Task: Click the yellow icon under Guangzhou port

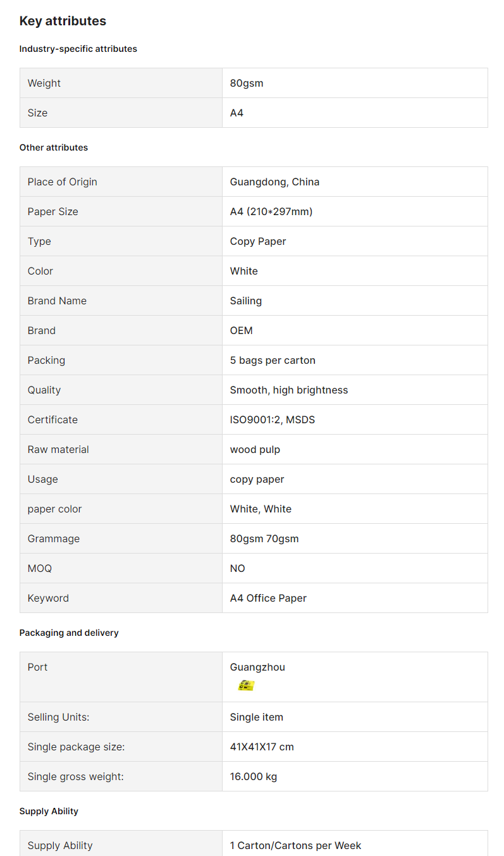Action: [246, 685]
